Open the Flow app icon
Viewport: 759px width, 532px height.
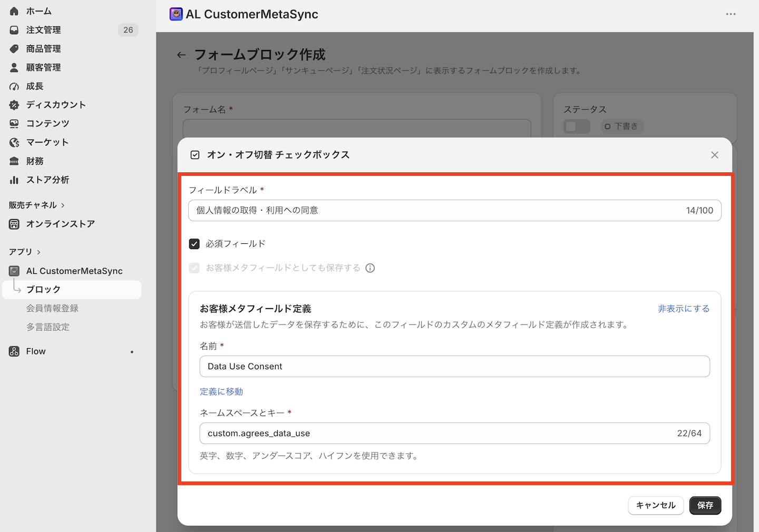(14, 351)
